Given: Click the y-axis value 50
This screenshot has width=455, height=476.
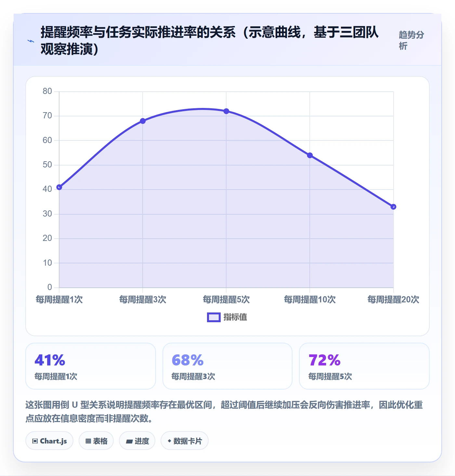Looking at the screenshot, I should tap(47, 165).
